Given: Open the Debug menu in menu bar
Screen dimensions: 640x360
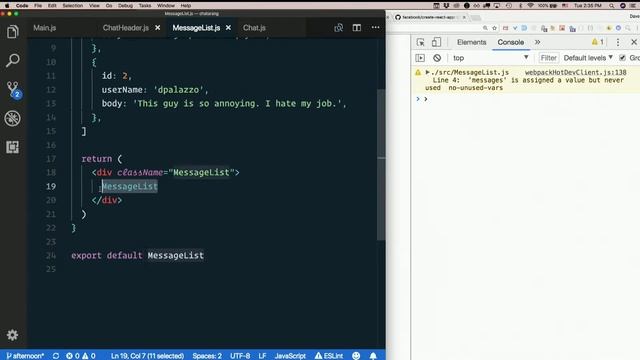Looking at the screenshot, I should click(x=125, y=5).
